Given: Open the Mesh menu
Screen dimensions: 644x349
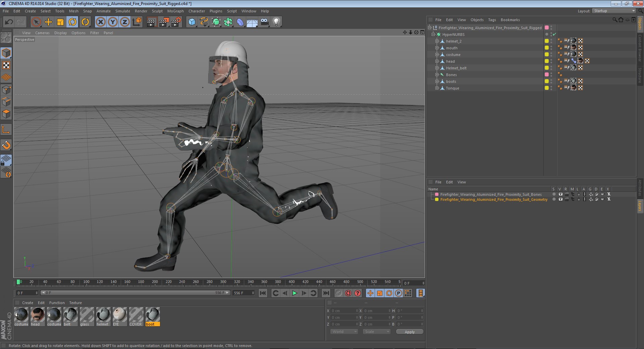Looking at the screenshot, I should [73, 11].
